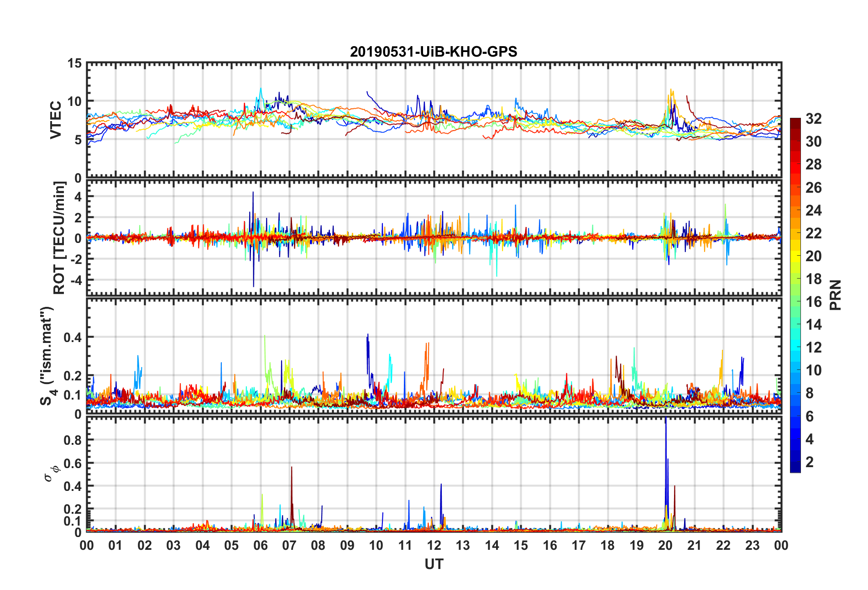Select the S4 ("ism.mat") axis label
This screenshot has height=590, width=868.
point(47,356)
